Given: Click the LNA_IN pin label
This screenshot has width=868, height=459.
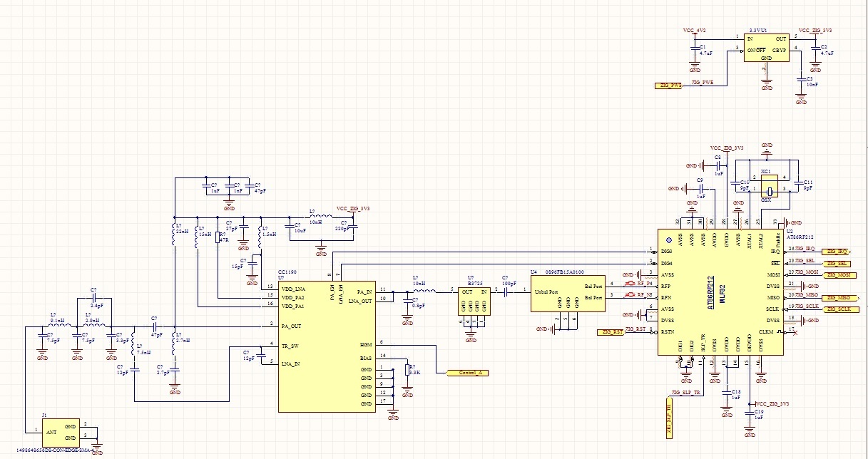Looking at the screenshot, I should [x=290, y=363].
